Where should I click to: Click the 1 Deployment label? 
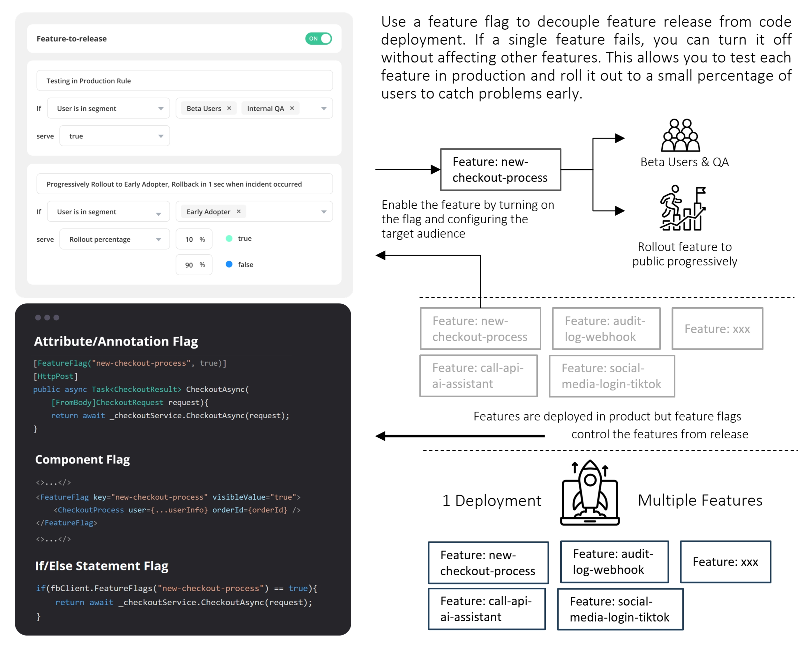492,500
